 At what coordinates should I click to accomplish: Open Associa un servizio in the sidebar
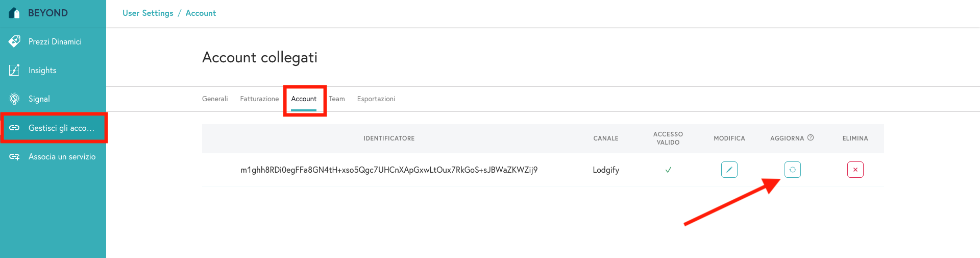pos(53,157)
